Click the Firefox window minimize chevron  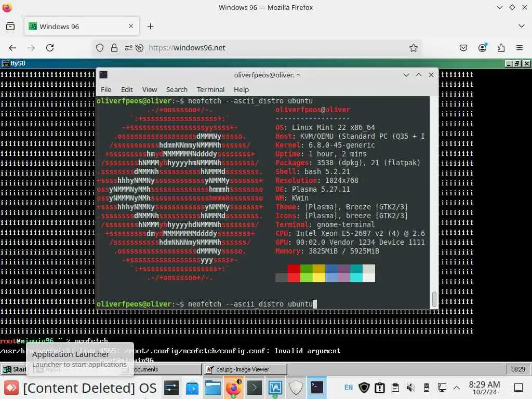coord(499,7)
